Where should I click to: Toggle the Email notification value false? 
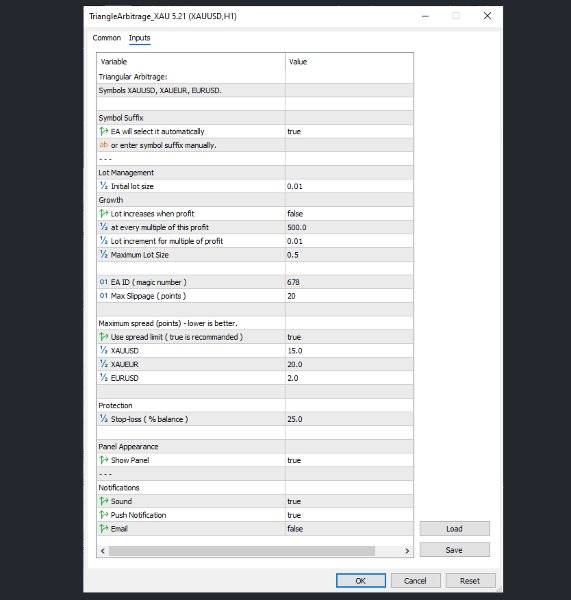[349, 529]
